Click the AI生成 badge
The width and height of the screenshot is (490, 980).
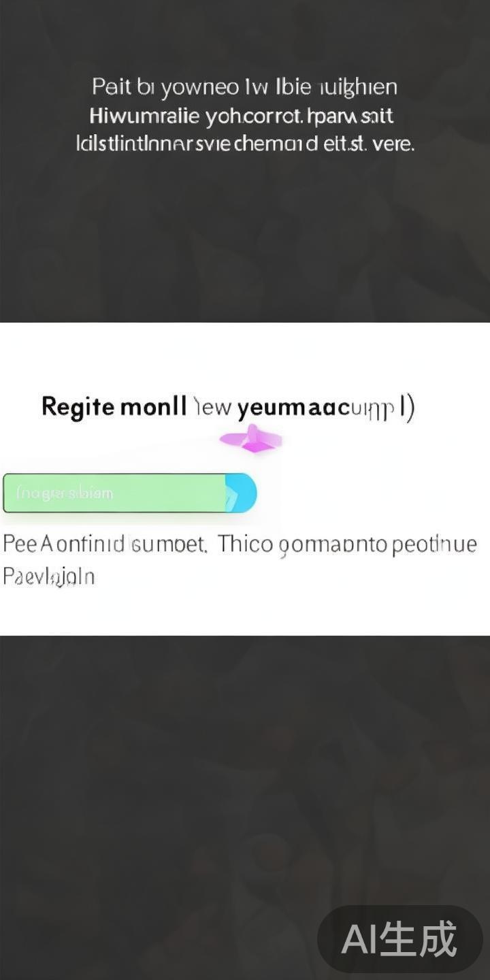399,939
